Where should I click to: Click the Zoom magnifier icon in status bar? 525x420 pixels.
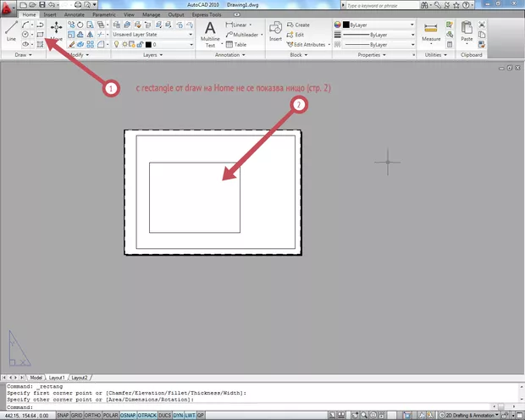(x=364, y=415)
